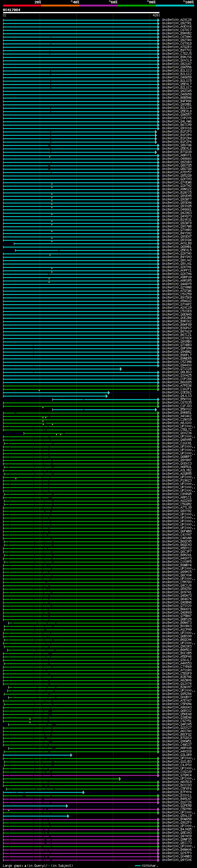Viewport: 197px width, 868px height.
Task: Select the UniRef100_B9HJS6 label
Action: 176,57
